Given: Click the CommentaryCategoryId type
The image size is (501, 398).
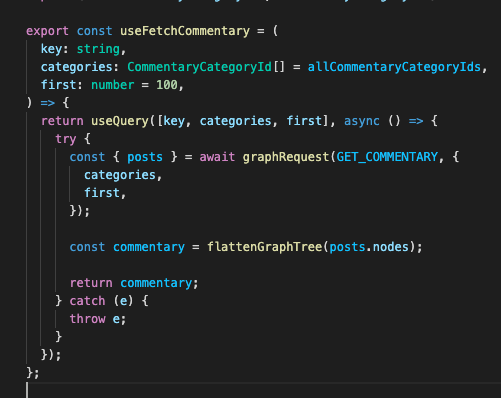Looking at the screenshot, I should pyautogui.click(x=199, y=67).
